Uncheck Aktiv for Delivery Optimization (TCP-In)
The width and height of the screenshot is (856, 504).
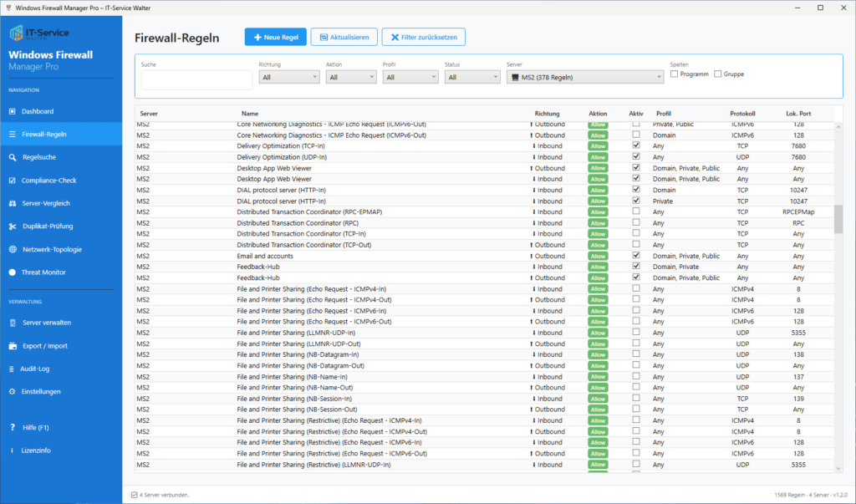[x=637, y=145]
